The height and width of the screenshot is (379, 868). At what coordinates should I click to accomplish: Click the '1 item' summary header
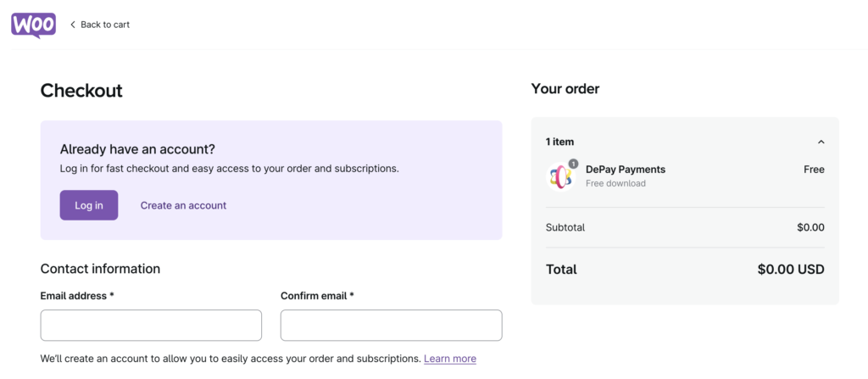(x=559, y=142)
